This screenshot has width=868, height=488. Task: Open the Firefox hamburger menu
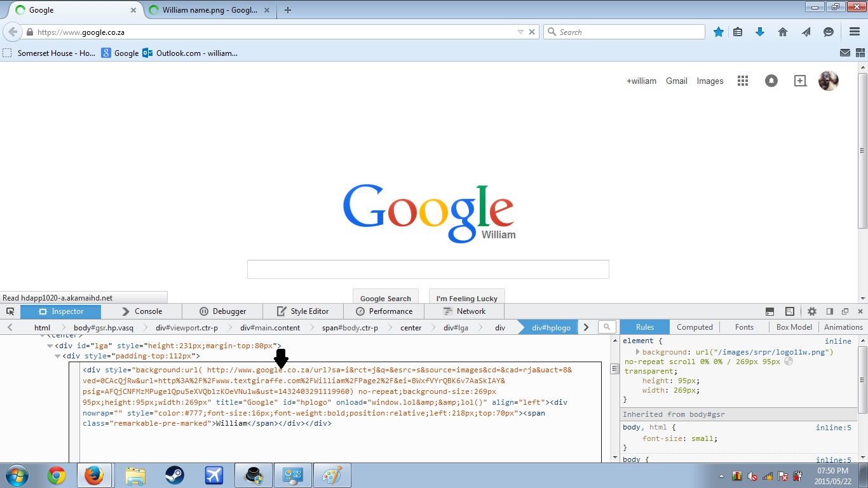(855, 32)
